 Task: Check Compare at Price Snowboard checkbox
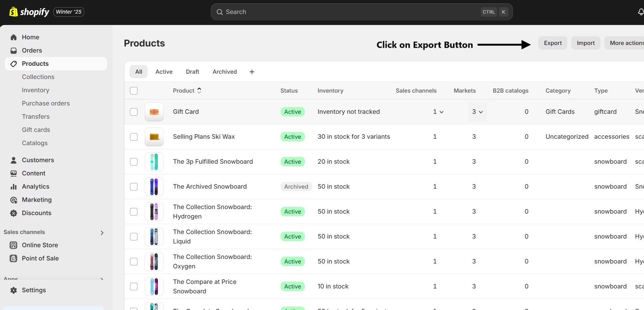pos(134,287)
